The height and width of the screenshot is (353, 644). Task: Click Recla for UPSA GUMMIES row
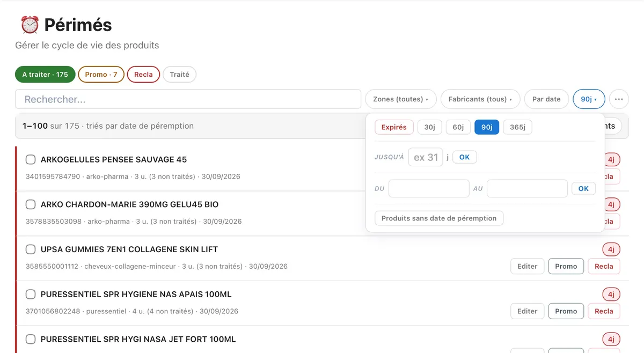click(x=604, y=266)
